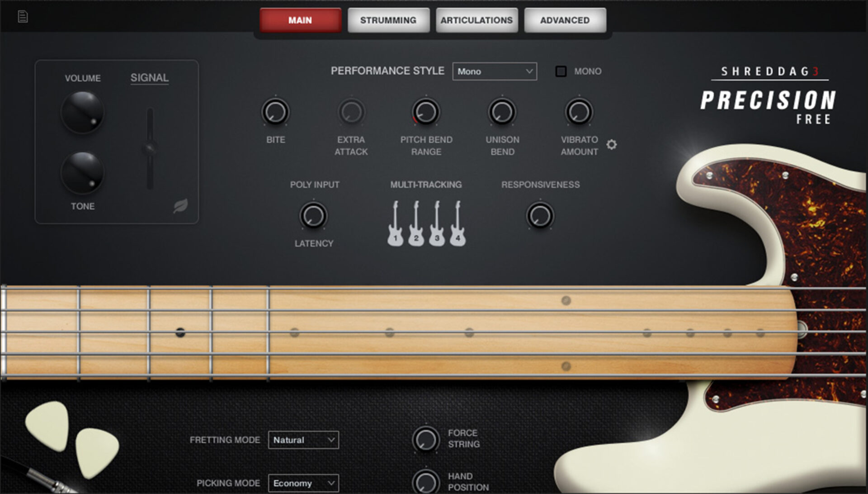The width and height of the screenshot is (868, 494).
Task: Change Fretting Mode from Natural
Action: [x=303, y=440]
